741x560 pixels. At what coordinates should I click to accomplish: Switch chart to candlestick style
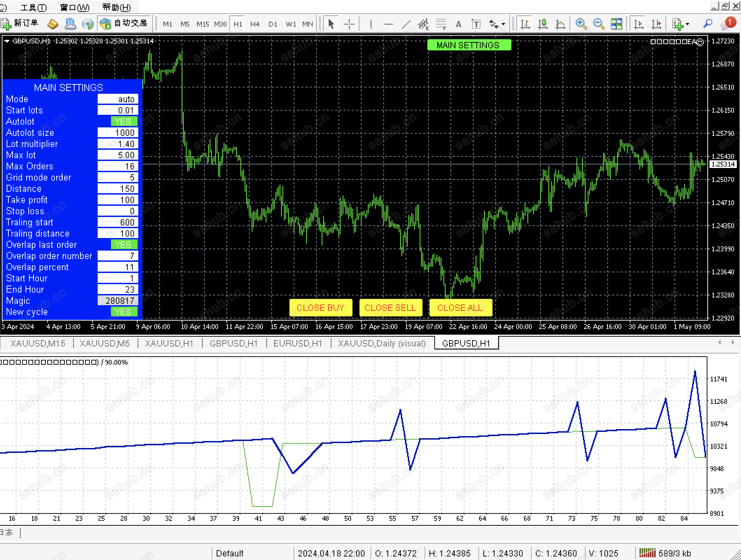543,24
